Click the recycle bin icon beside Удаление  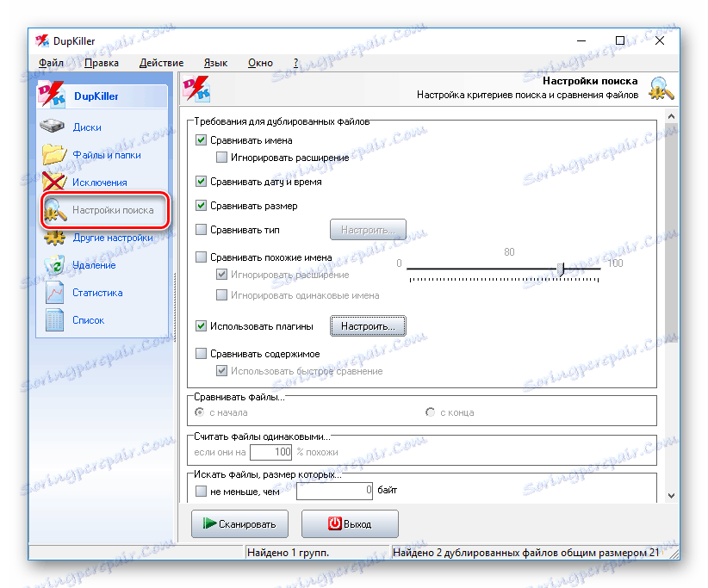point(54,265)
